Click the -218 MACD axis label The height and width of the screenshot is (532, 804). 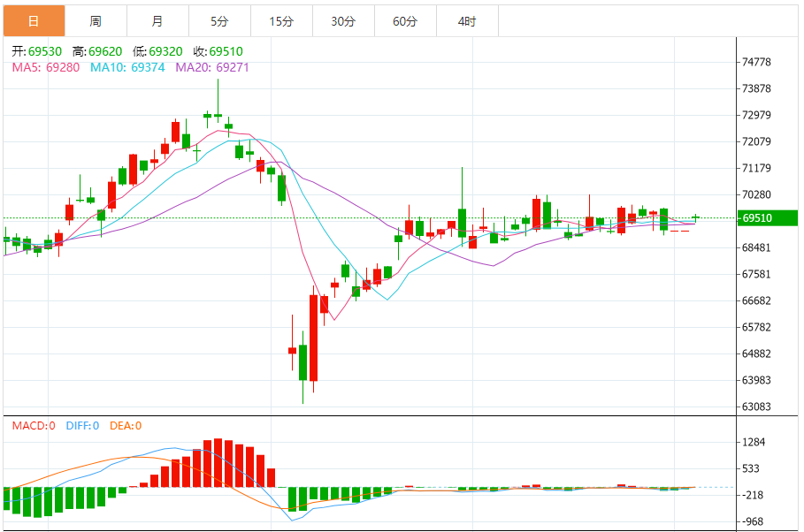click(752, 495)
